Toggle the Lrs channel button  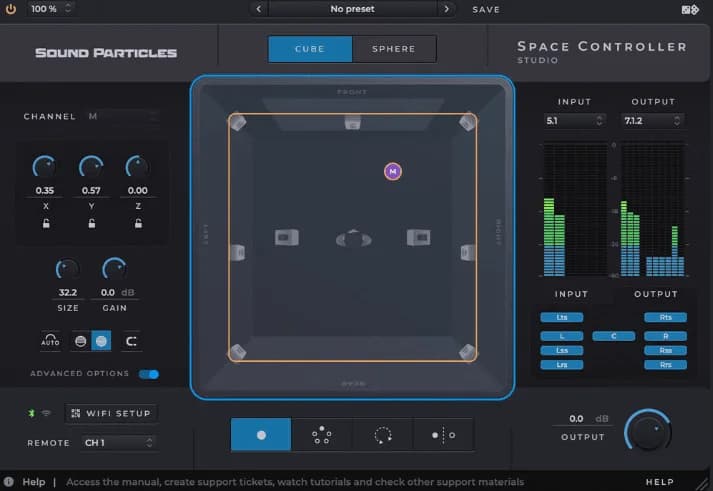pos(562,365)
